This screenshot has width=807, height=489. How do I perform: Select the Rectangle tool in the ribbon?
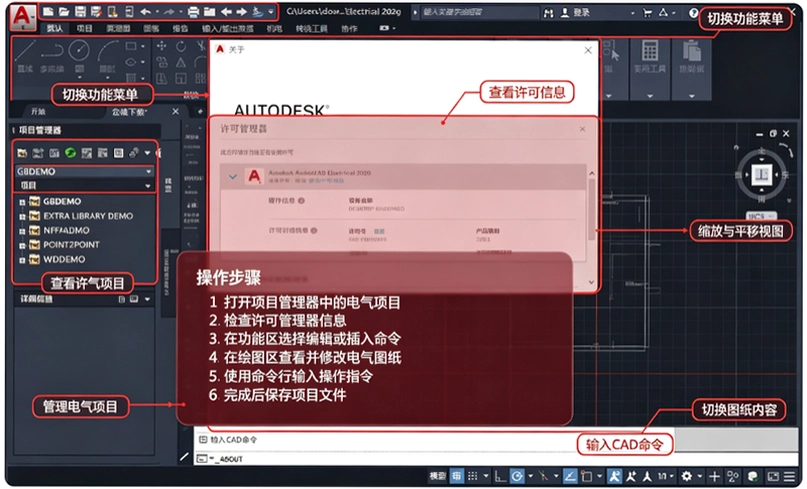(x=131, y=46)
